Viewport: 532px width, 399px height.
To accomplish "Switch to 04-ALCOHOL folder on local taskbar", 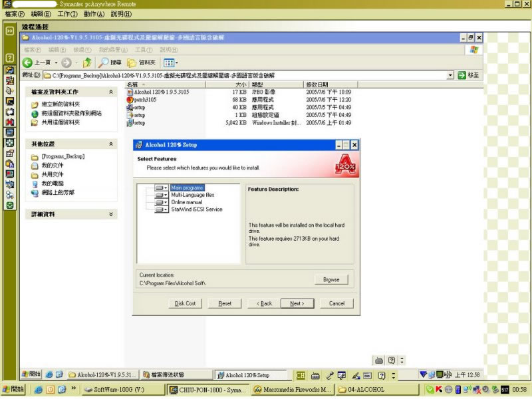I will click(x=376, y=390).
